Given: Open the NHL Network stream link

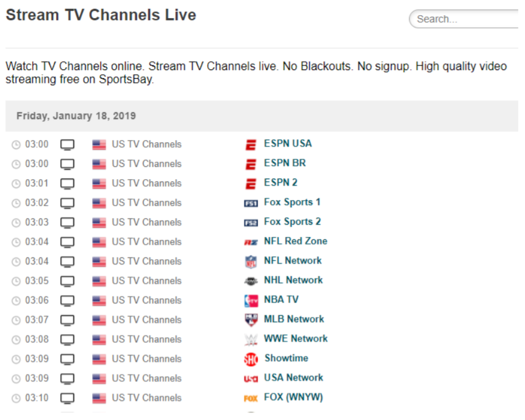Looking at the screenshot, I should (293, 280).
